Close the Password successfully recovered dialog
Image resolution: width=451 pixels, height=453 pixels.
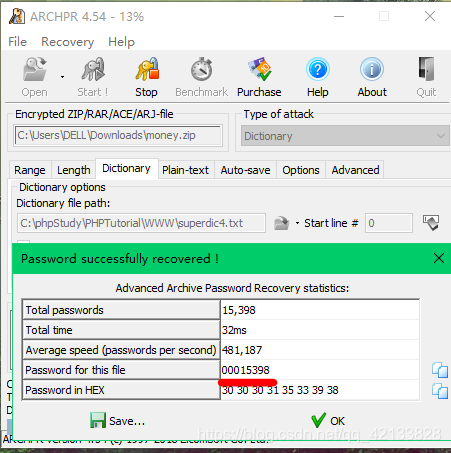(439, 258)
